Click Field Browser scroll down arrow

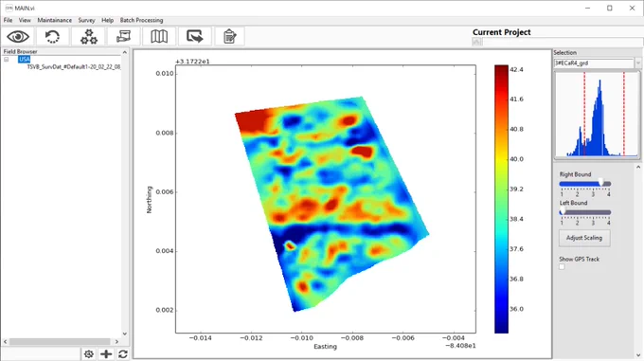point(125,334)
